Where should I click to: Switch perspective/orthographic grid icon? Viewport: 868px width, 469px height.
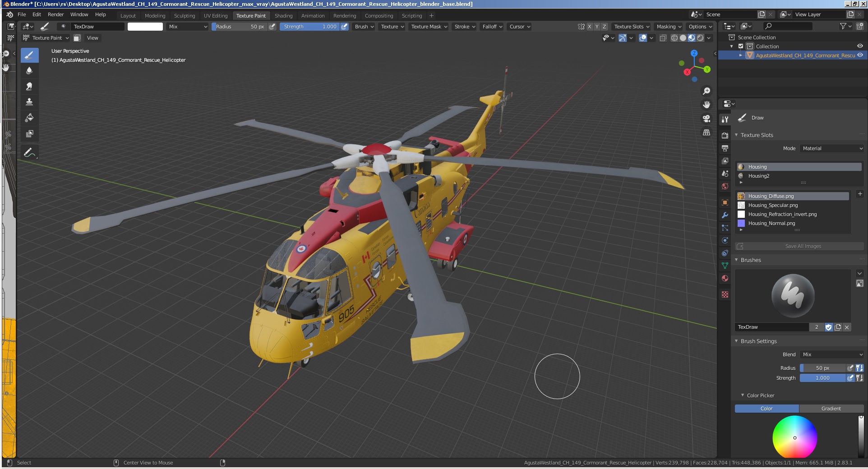click(x=706, y=133)
